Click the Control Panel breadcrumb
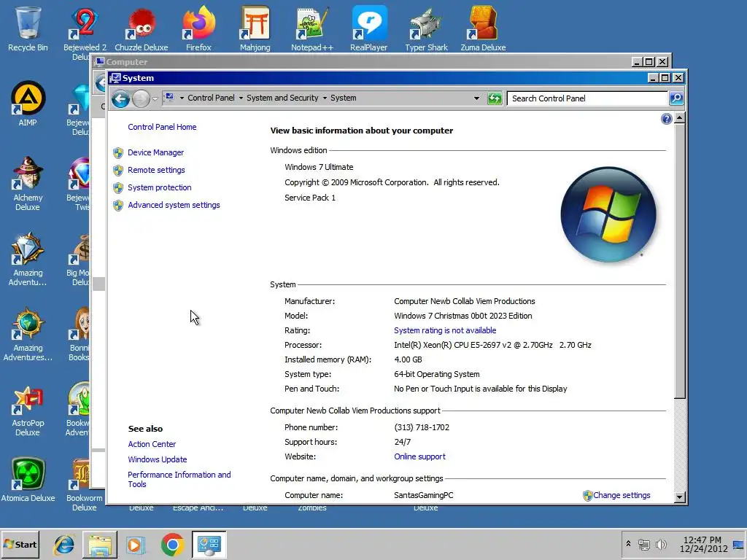This screenshot has height=560, width=747. [x=211, y=98]
